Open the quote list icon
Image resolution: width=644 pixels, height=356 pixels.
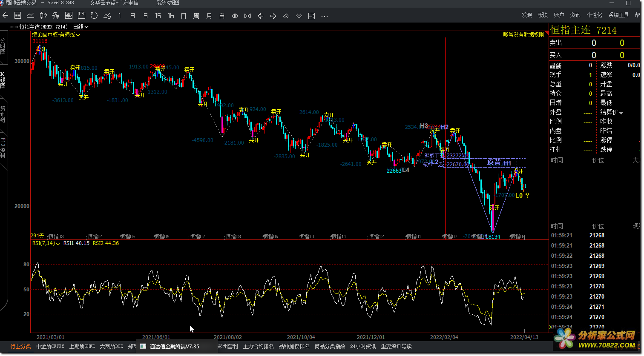(17, 16)
